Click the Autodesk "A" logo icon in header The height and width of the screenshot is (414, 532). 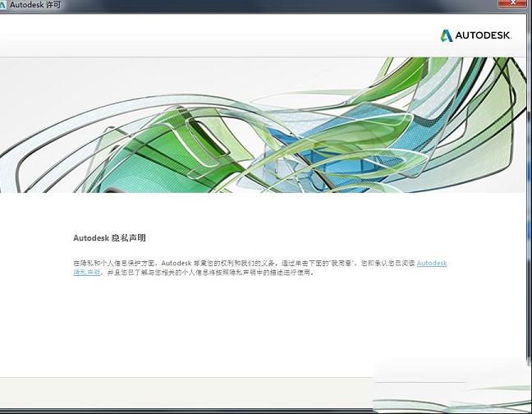coord(447,35)
